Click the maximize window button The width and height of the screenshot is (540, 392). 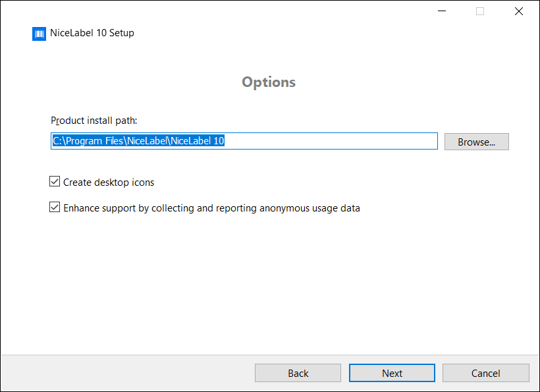(480, 11)
